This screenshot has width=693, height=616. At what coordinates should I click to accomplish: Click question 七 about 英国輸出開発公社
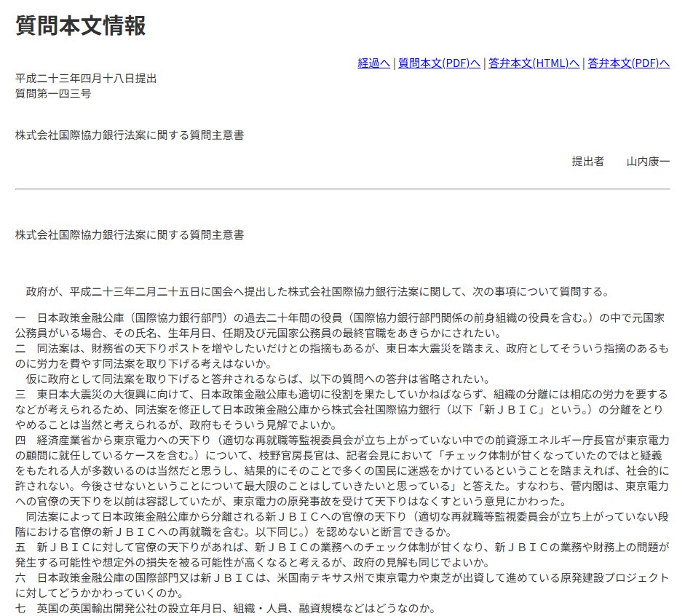point(226,609)
